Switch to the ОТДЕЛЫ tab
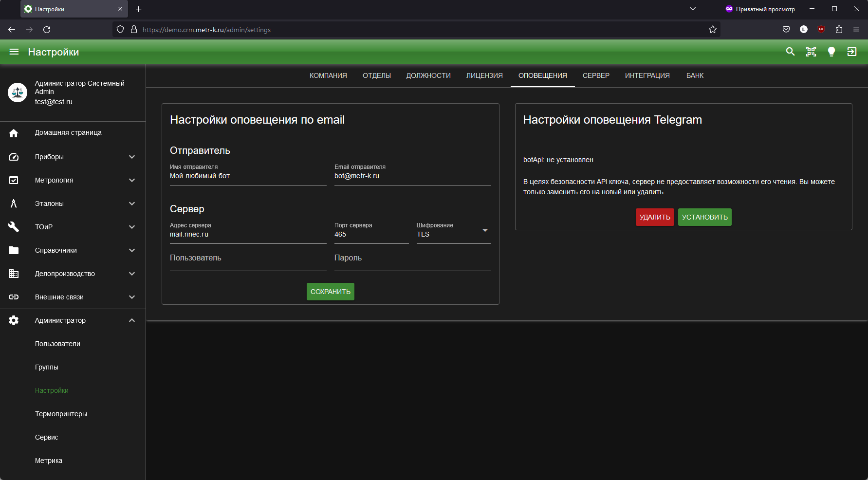 tap(377, 75)
